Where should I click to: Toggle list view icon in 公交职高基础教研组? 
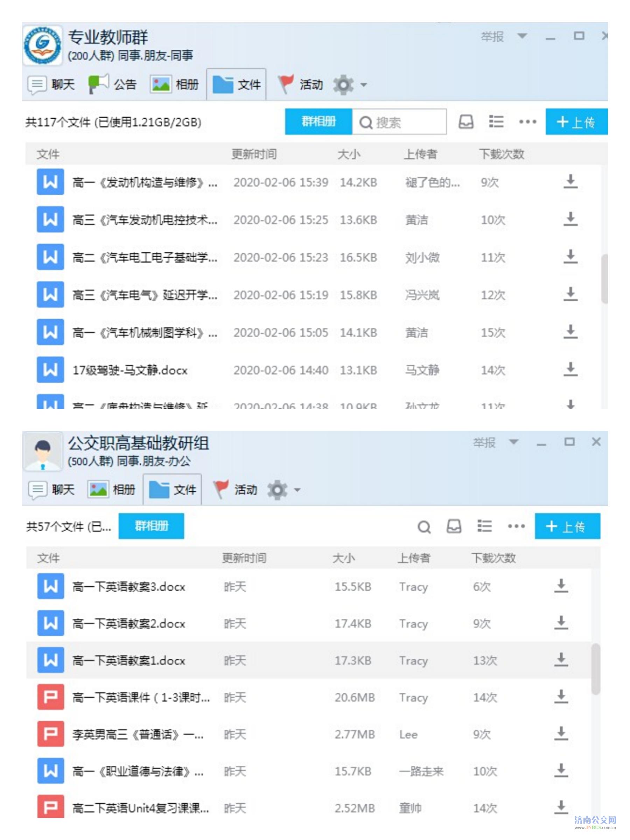(x=484, y=526)
